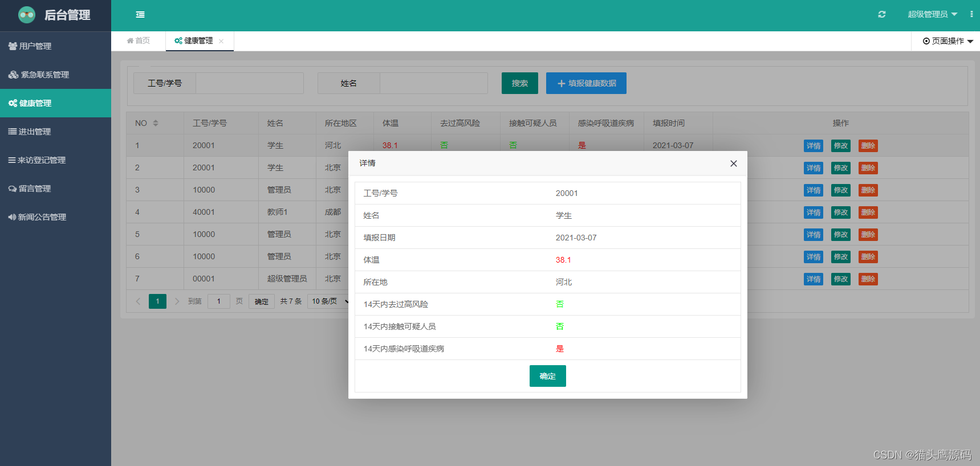Screen dimensions: 980x466
Task: Open 超级管理员 user dropdown
Action: point(932,14)
